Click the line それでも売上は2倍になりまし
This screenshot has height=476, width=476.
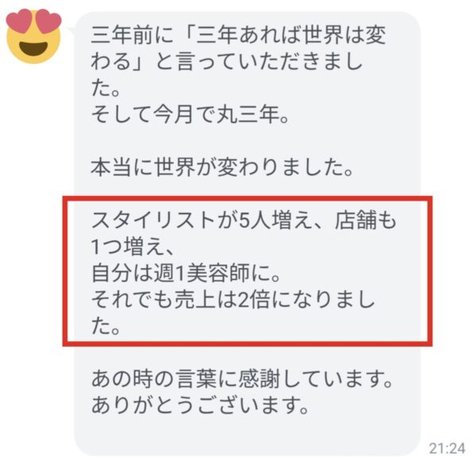[233, 300]
